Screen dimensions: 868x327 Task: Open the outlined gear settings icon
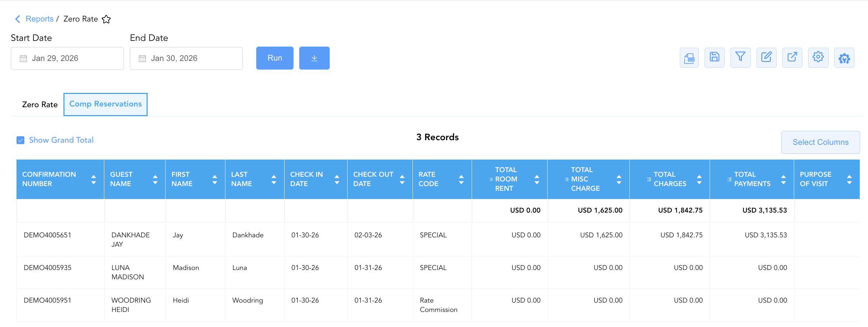tap(818, 58)
